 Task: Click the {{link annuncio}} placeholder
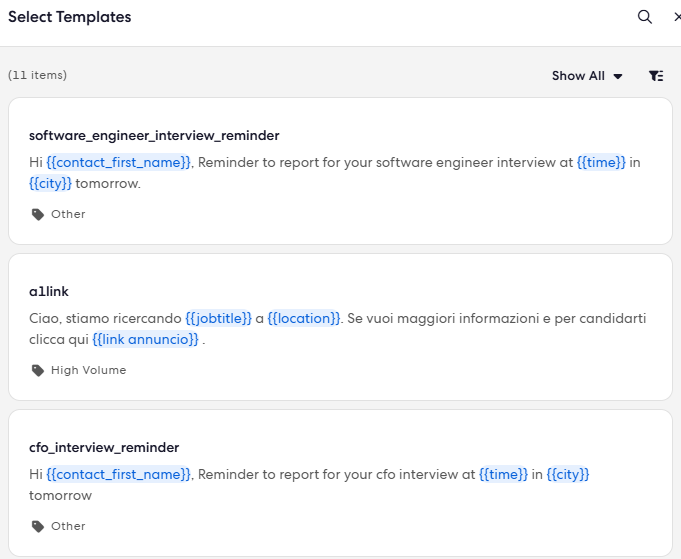145,339
